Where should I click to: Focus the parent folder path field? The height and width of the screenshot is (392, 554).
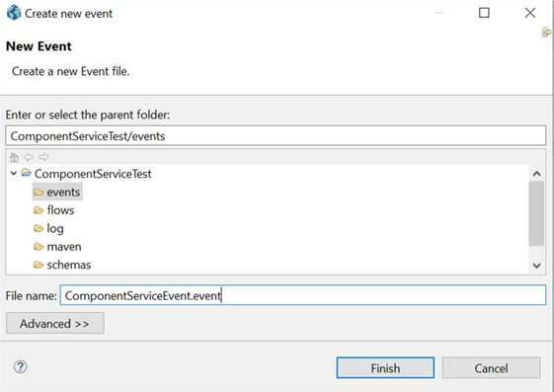276,135
